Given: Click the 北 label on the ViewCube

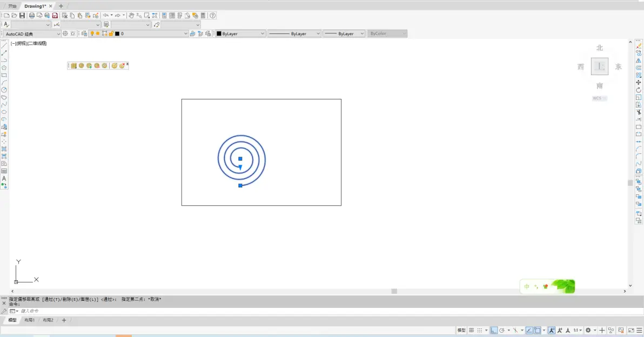Looking at the screenshot, I should click(600, 48).
